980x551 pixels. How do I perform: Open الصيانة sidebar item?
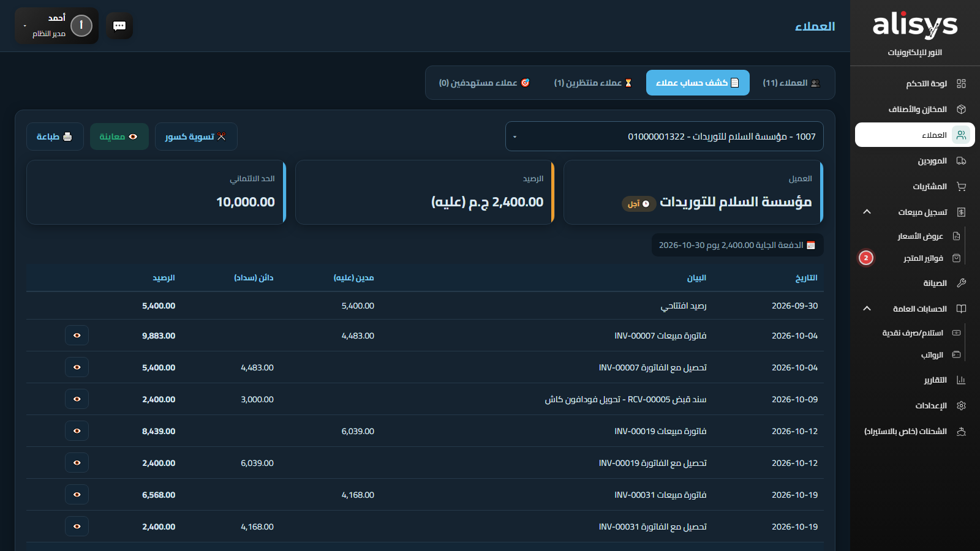(x=914, y=283)
